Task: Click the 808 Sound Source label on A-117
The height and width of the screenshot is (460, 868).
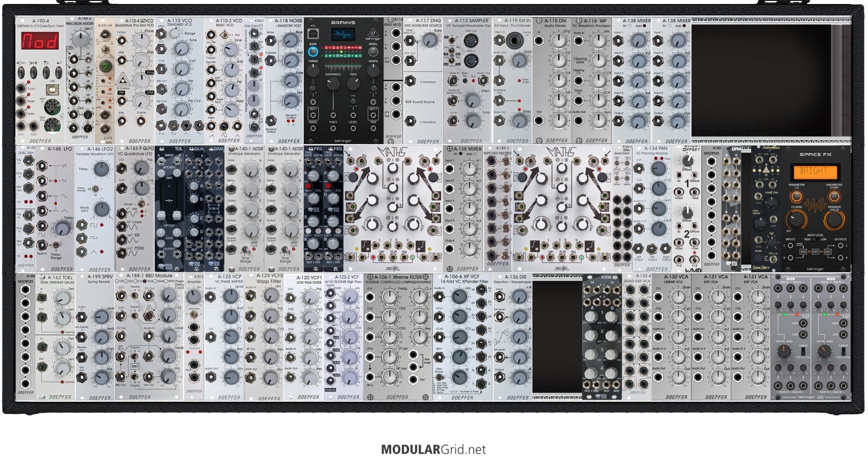Action: (420, 102)
